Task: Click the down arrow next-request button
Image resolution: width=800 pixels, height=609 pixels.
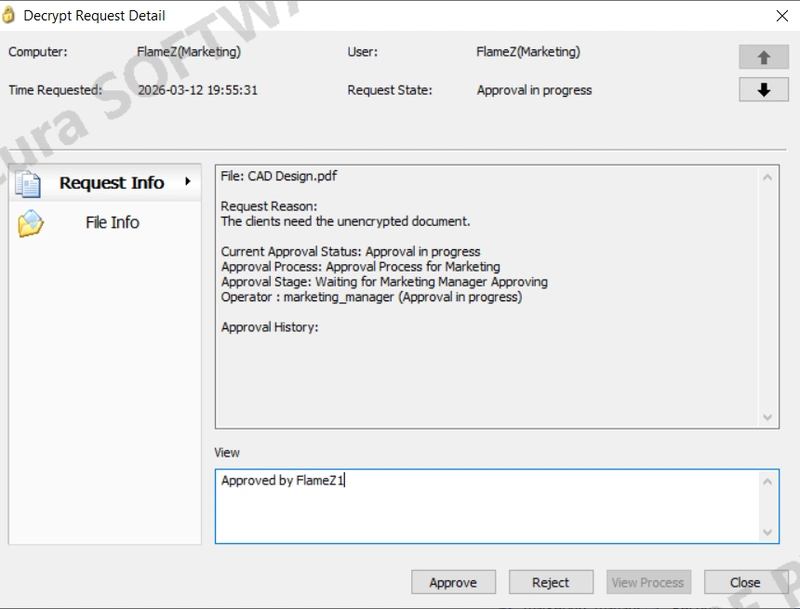Action: (x=763, y=90)
